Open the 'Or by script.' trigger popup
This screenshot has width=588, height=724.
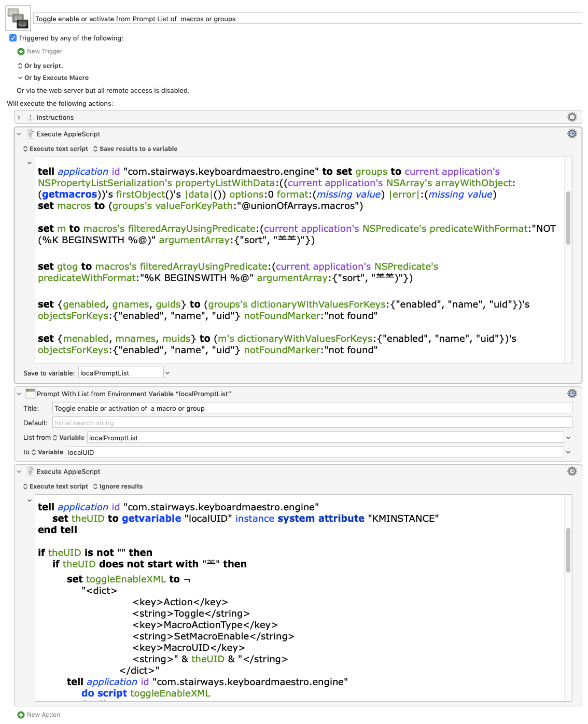click(x=40, y=66)
